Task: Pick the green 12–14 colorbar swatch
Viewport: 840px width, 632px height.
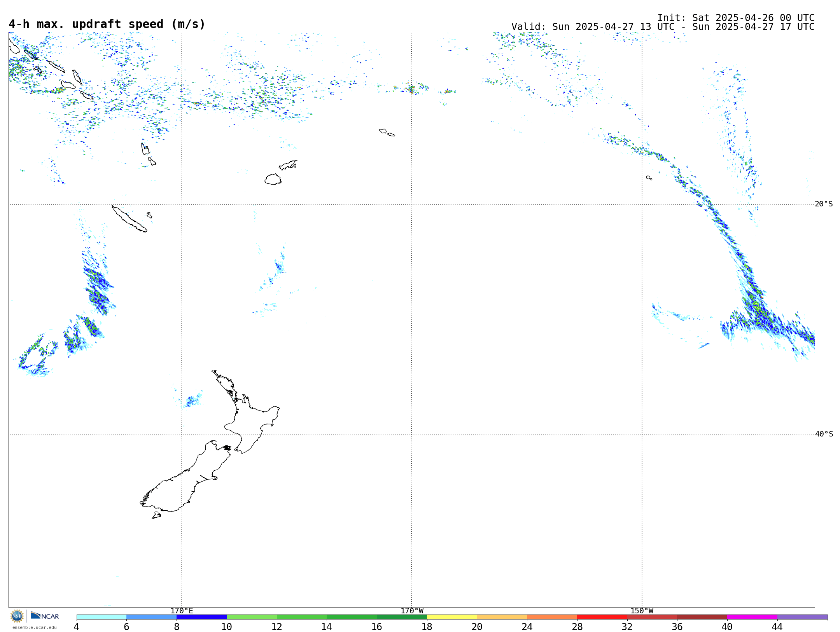Action: point(302,617)
